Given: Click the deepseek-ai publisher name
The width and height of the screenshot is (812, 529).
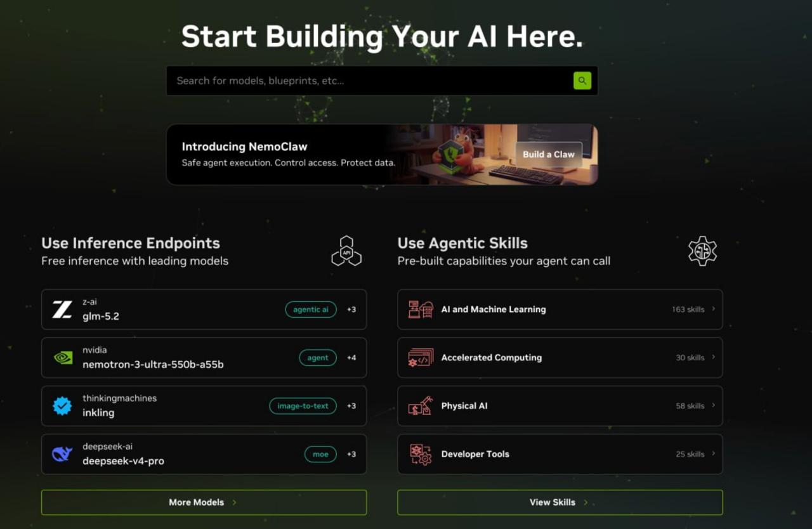Looking at the screenshot, I should point(107,447).
